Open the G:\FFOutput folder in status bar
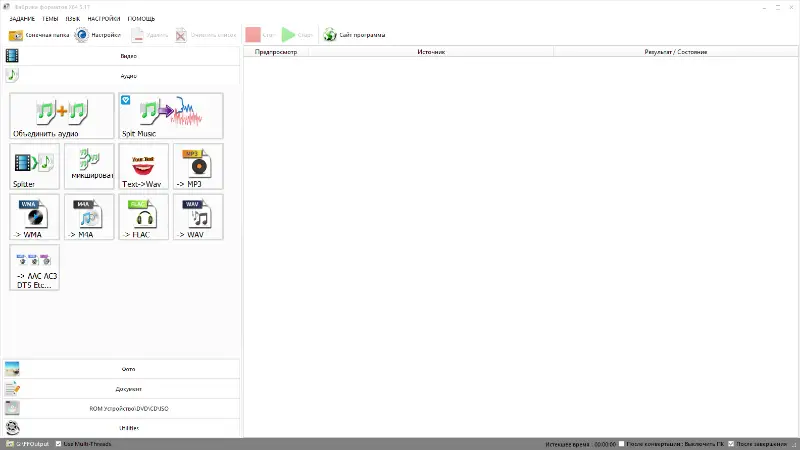This screenshot has height=450, width=800. 28,444
